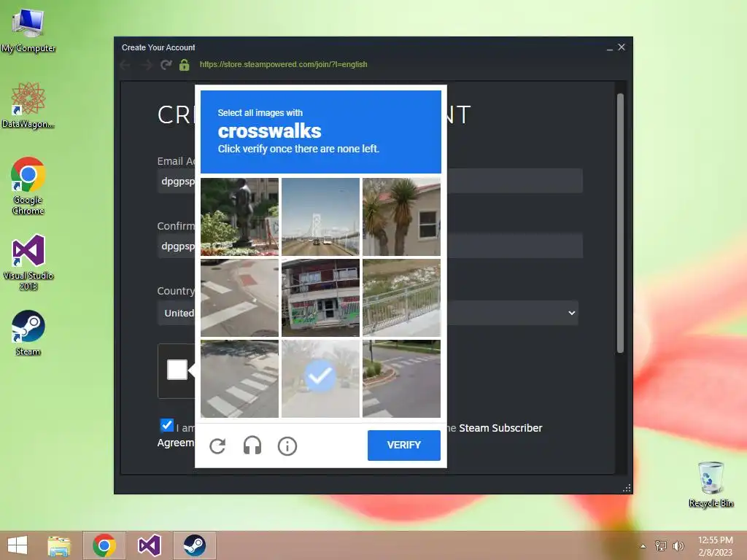Uncheck the age agreement checkbox

coord(167,425)
